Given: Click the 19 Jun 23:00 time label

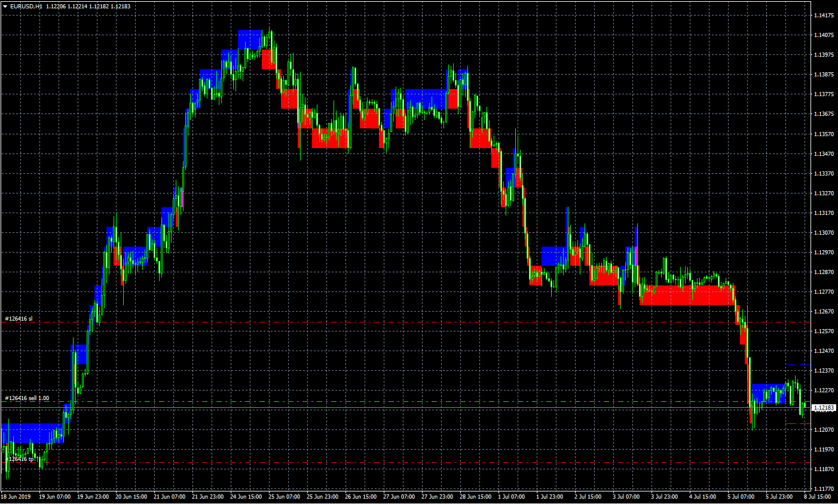Looking at the screenshot, I should coord(93,497).
